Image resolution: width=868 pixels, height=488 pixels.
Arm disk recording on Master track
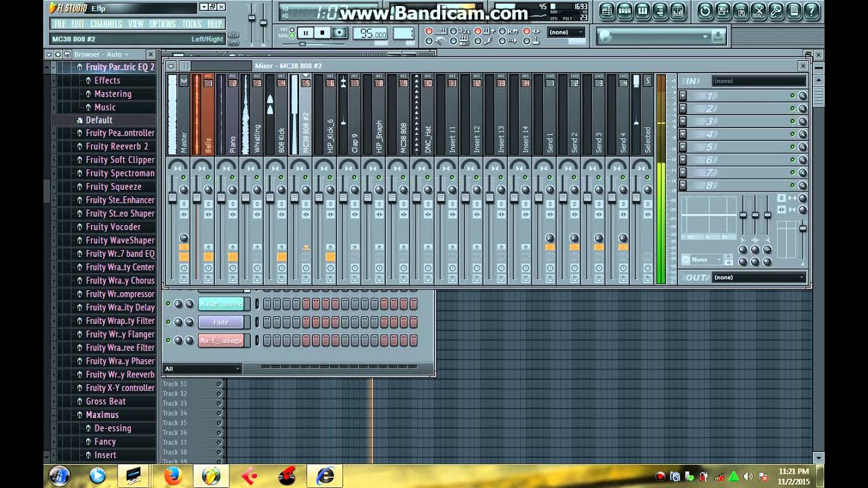click(x=184, y=279)
